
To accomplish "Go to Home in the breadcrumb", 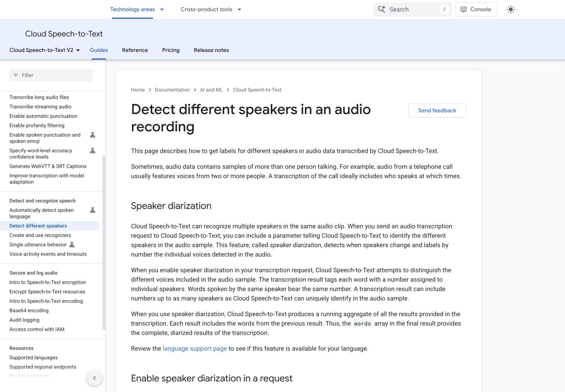I will click(138, 90).
